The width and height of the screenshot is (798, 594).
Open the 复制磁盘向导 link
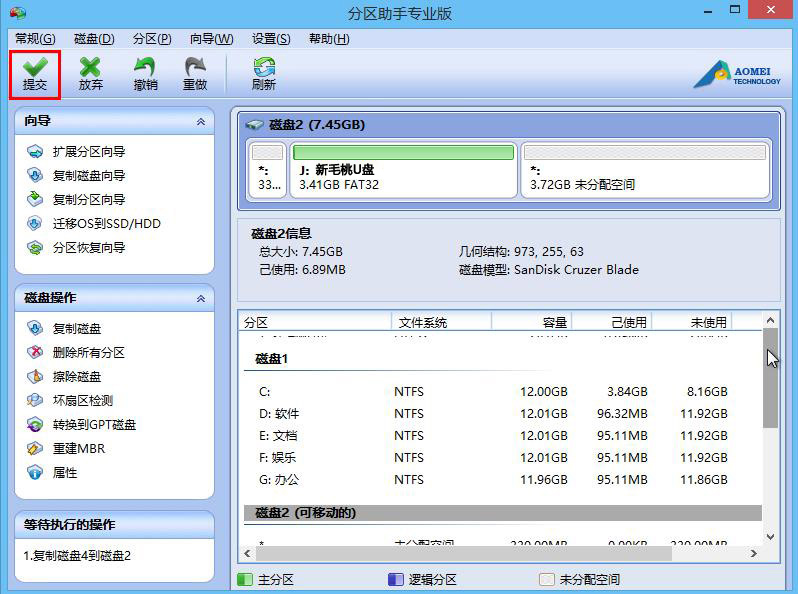[89, 175]
